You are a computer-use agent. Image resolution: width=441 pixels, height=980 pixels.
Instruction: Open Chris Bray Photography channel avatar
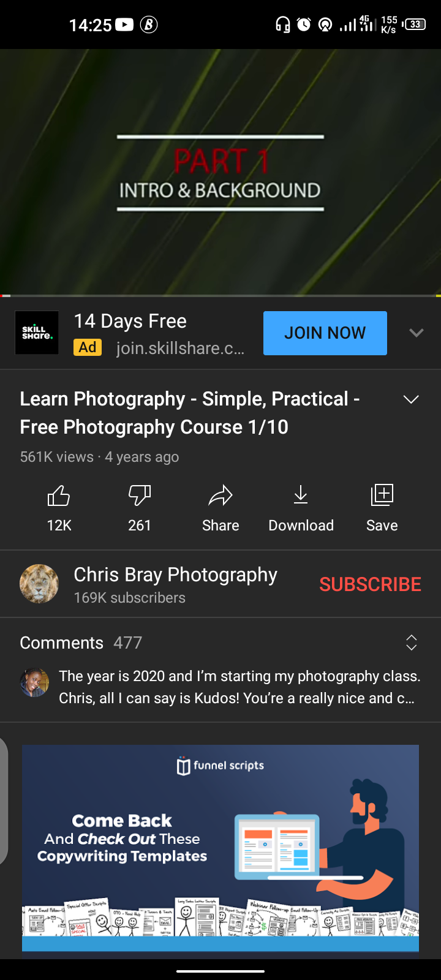[x=39, y=583]
